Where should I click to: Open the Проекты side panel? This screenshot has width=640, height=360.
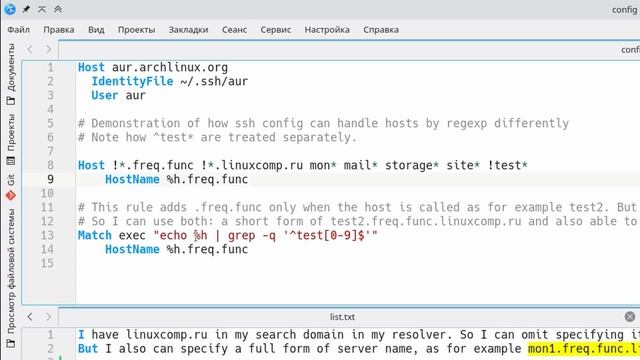tap(11, 140)
